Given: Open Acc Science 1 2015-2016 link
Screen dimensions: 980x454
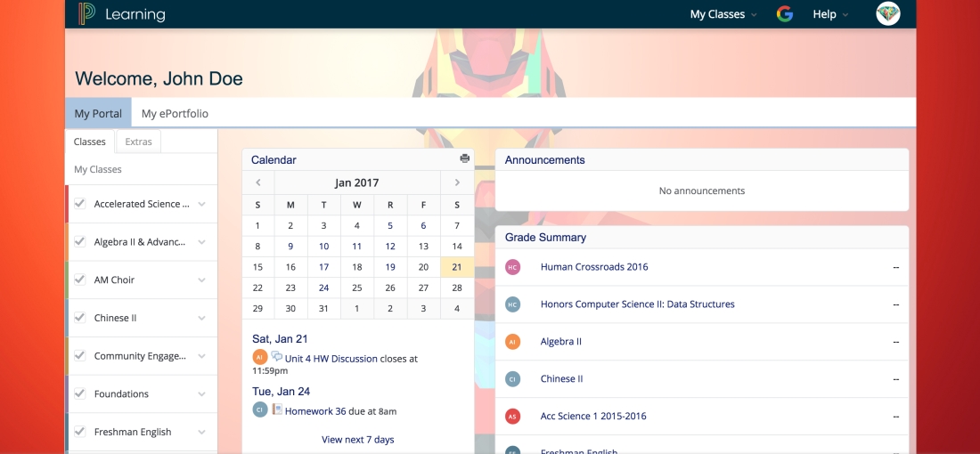Looking at the screenshot, I should (593, 416).
